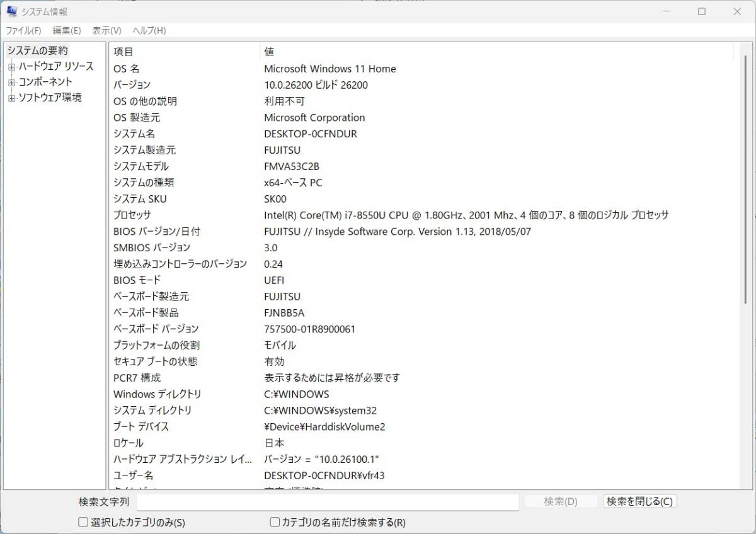Click the value FJNBB5A
Viewport: 756px width, 534px height.
pos(284,313)
